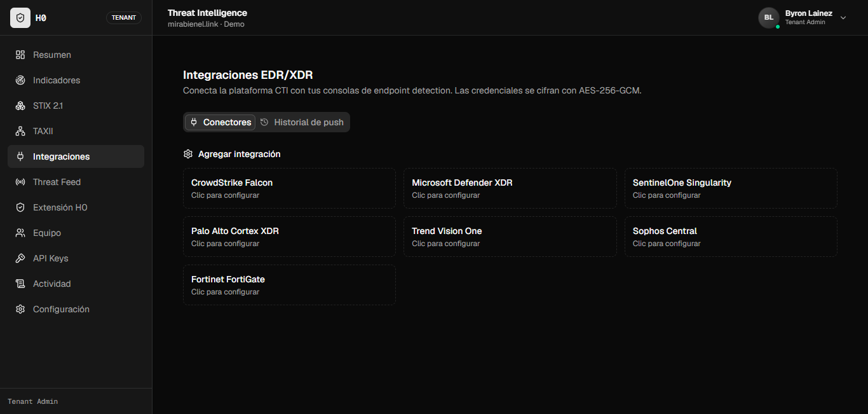Click the Extensión H0 shield icon

tap(20, 207)
